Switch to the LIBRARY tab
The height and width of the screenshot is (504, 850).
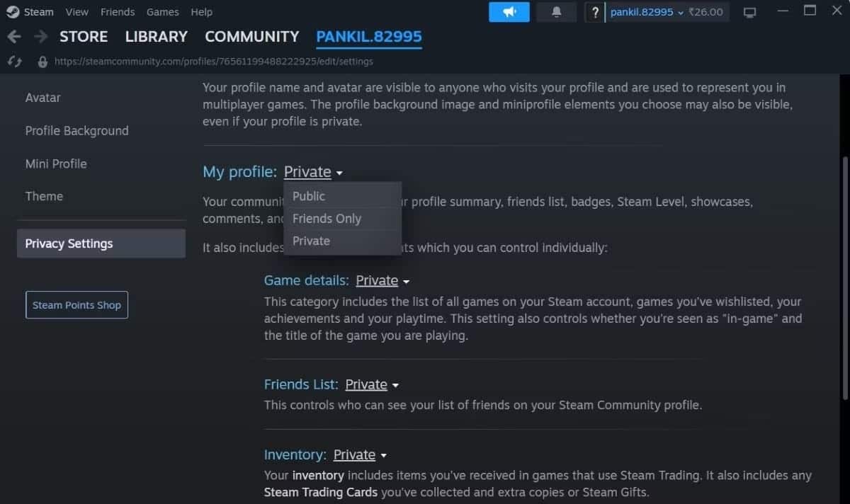tap(157, 36)
